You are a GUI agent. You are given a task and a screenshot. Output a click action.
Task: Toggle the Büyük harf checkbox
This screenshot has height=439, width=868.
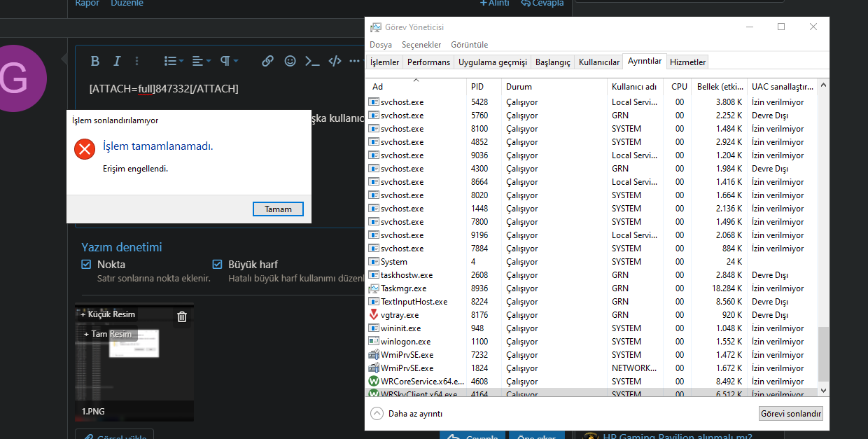click(x=217, y=265)
